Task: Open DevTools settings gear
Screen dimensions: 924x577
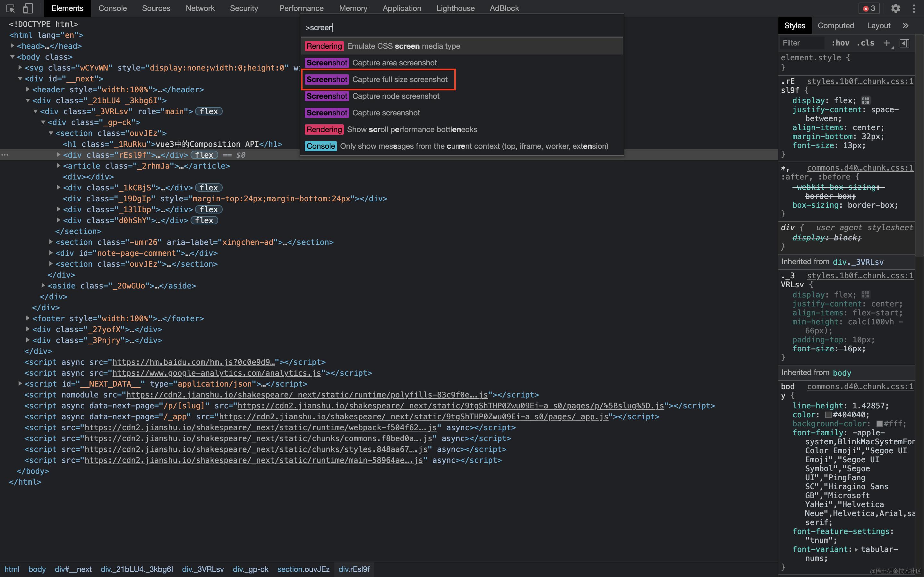Action: (895, 8)
